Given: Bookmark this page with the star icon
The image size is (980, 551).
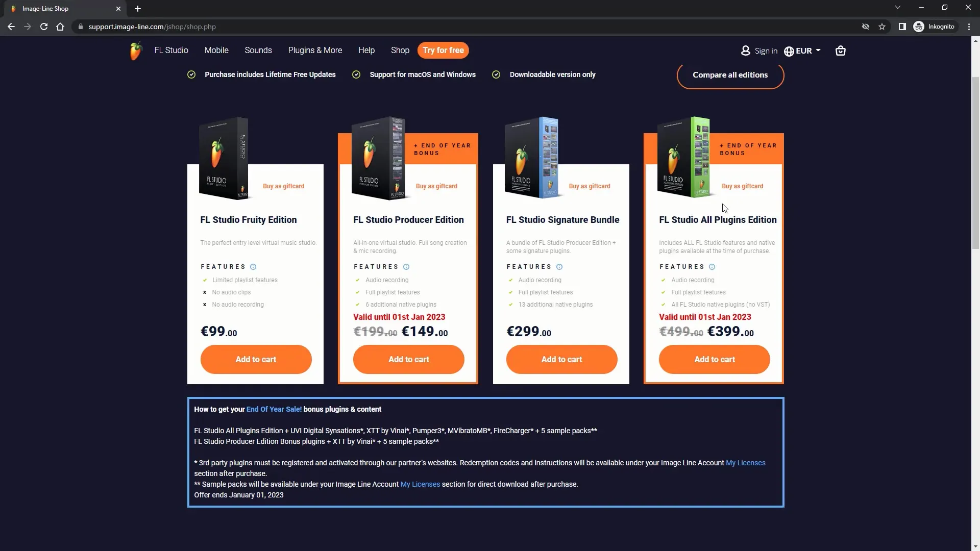Looking at the screenshot, I should pos(882,27).
